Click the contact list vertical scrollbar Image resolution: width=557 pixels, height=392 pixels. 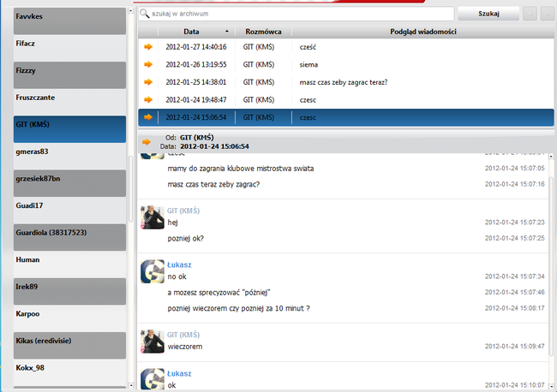(131, 188)
